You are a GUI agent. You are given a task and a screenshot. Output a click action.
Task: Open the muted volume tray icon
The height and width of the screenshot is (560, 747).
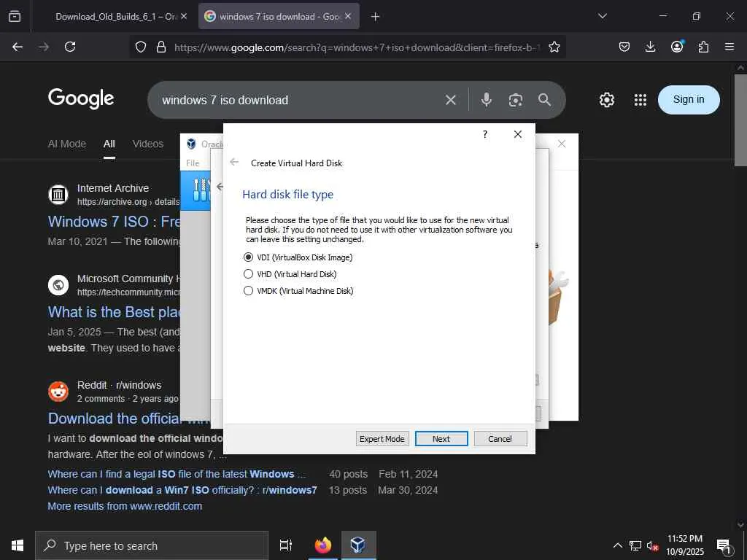(x=652, y=545)
